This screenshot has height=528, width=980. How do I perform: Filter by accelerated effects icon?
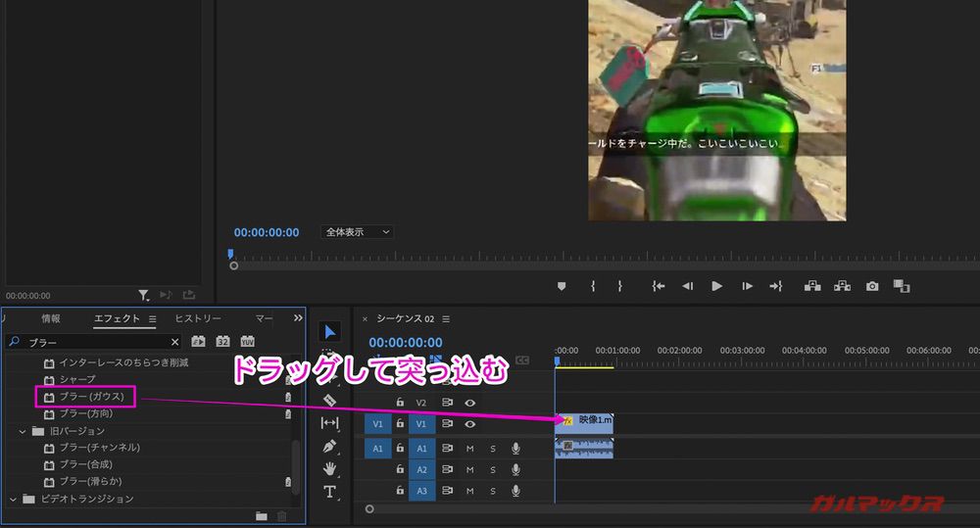click(x=198, y=341)
